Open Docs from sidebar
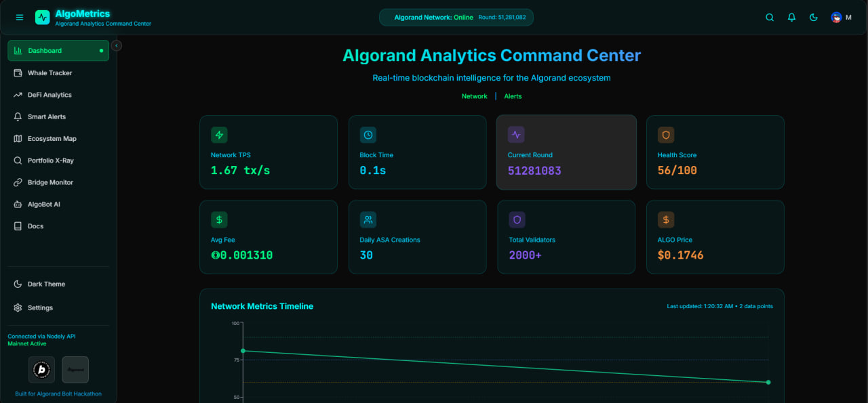868x403 pixels. pyautogui.click(x=58, y=226)
